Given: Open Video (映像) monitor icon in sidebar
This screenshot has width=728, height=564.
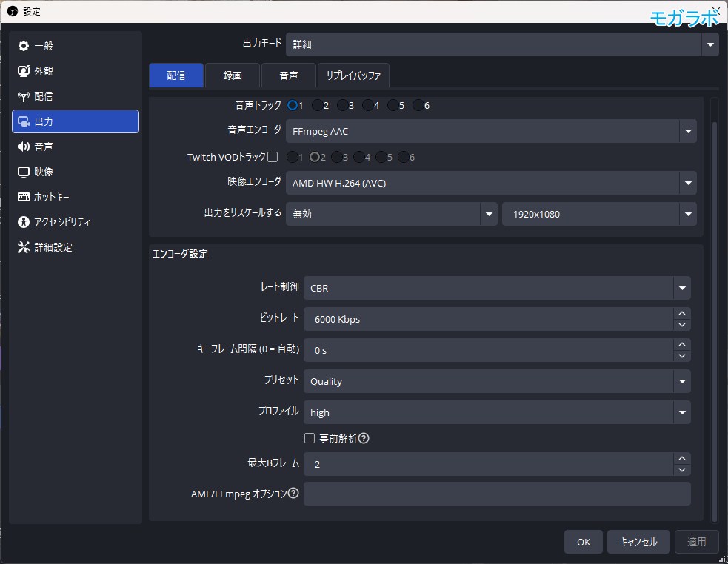Looking at the screenshot, I should point(23,172).
